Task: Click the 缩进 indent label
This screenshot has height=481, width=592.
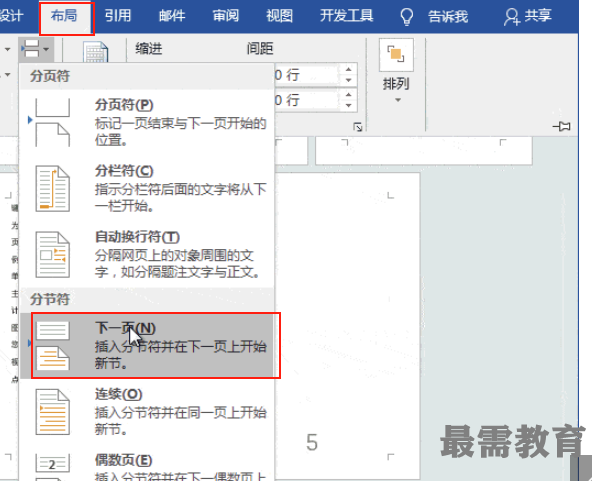Action: (149, 49)
